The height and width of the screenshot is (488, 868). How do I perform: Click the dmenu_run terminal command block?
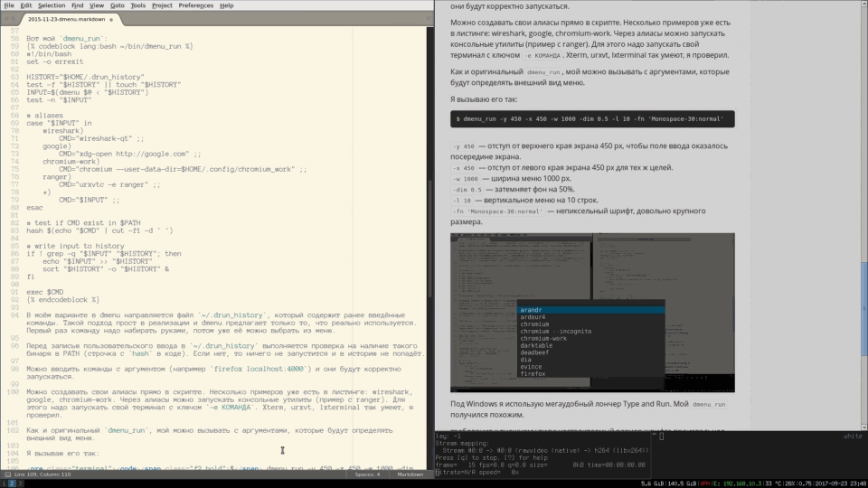(x=592, y=118)
